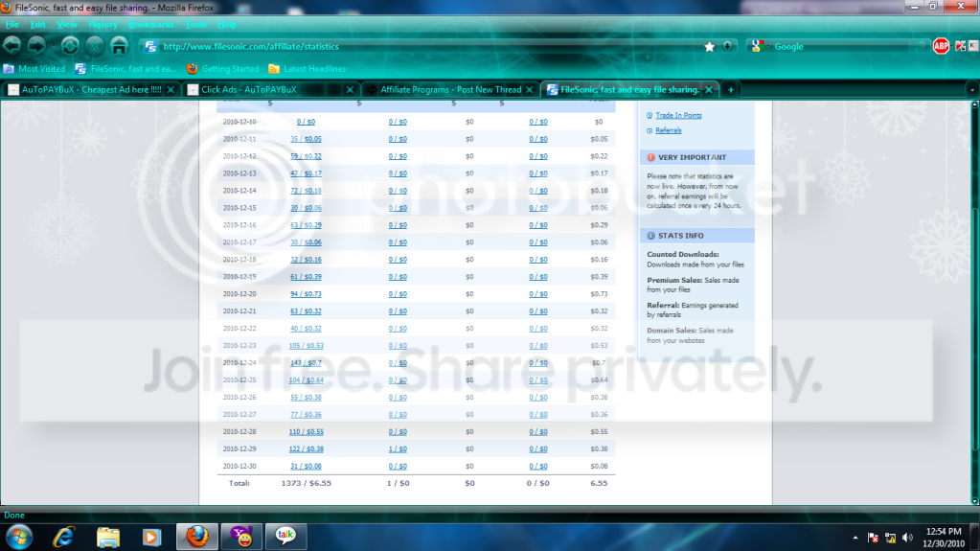Bookmark this page with the star icon
Screen dimensions: 980x551
pyautogui.click(x=710, y=47)
